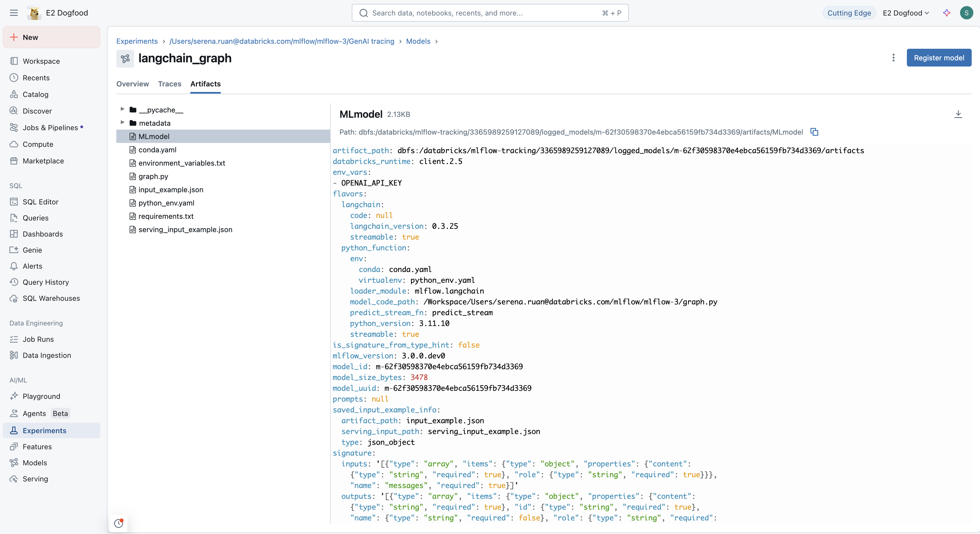
Task: Select graph.py file in artifacts
Action: (x=153, y=176)
